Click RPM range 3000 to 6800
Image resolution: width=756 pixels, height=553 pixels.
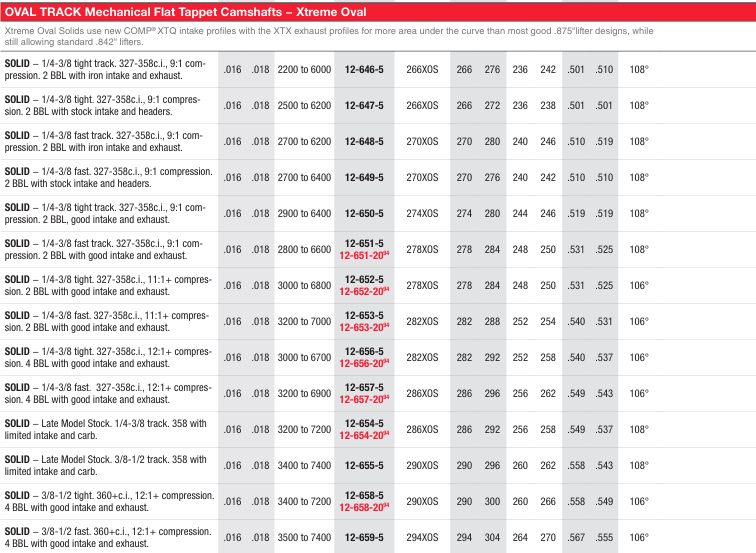pyautogui.click(x=304, y=285)
